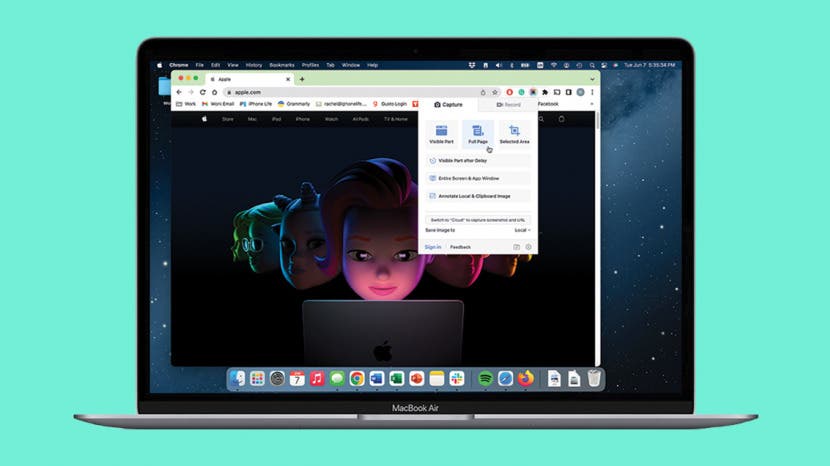Open Microsoft Word from the Dock
This screenshot has width=830, height=466.
coord(377,378)
